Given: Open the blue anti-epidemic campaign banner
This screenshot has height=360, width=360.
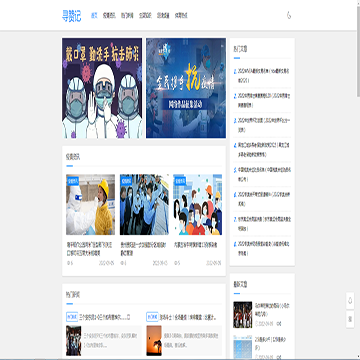Looking at the screenshot, I should pos(186,88).
